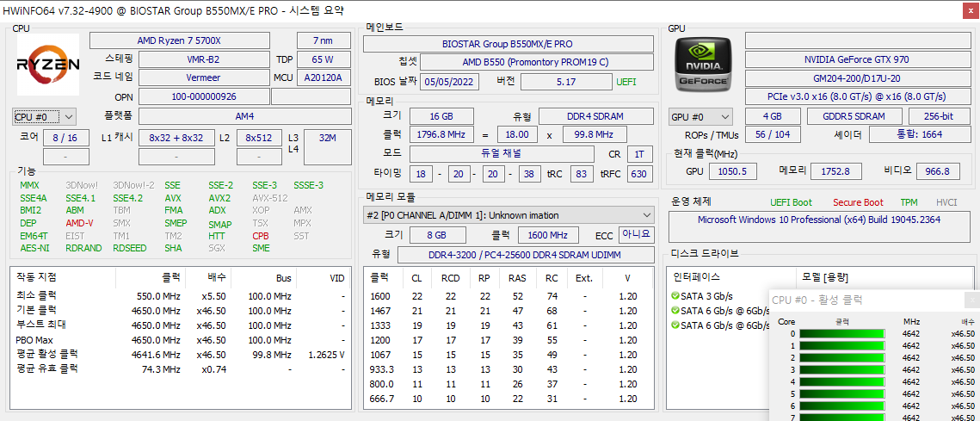Click the green UEFI label next to BIOS version

(x=626, y=82)
